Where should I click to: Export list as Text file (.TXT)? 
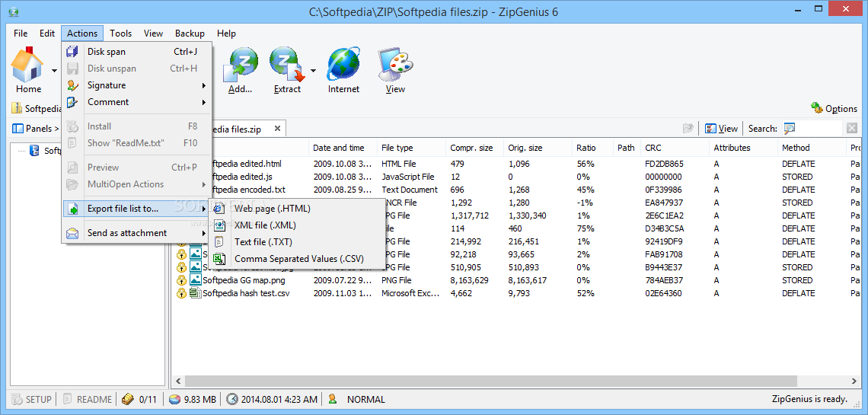point(295,242)
